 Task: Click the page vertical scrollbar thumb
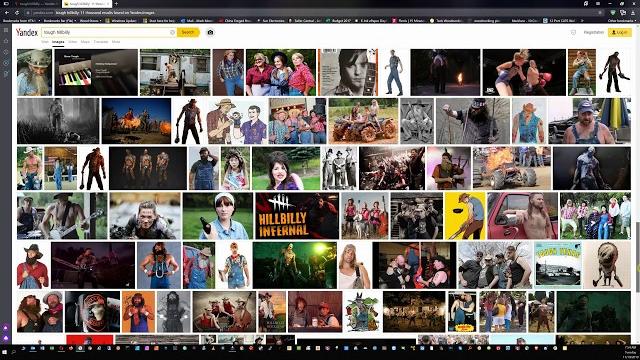click(x=638, y=257)
